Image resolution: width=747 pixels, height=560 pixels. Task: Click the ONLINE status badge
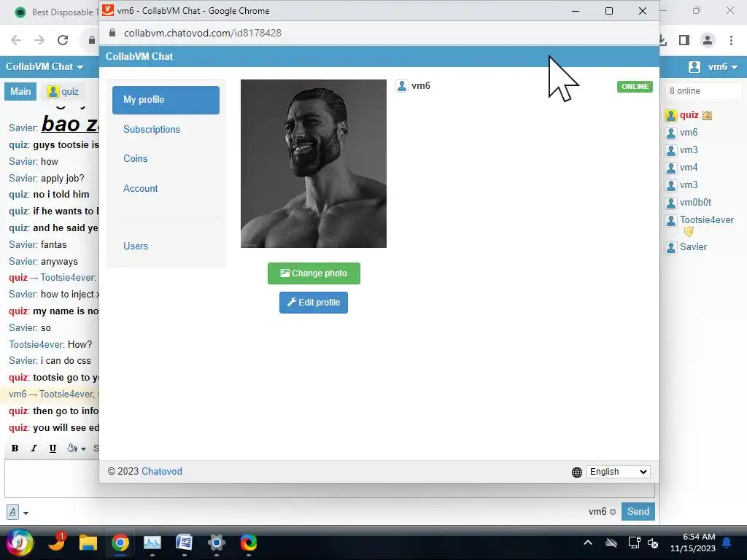click(x=635, y=87)
